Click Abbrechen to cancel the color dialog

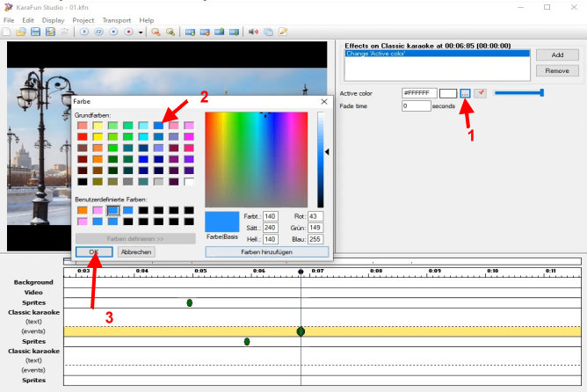[x=136, y=251]
